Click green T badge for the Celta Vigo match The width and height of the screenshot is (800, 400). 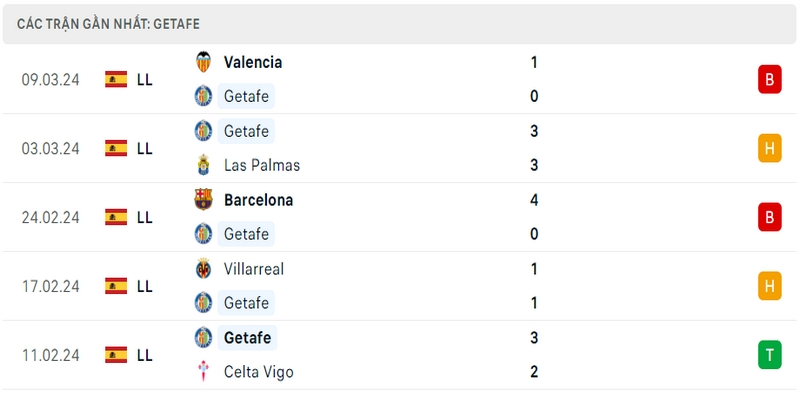[x=769, y=355]
